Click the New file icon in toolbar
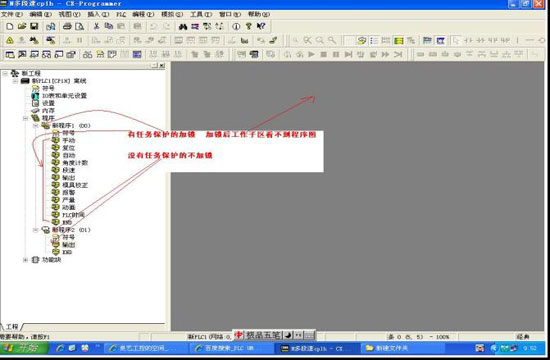The image size is (550, 360). coord(10,26)
